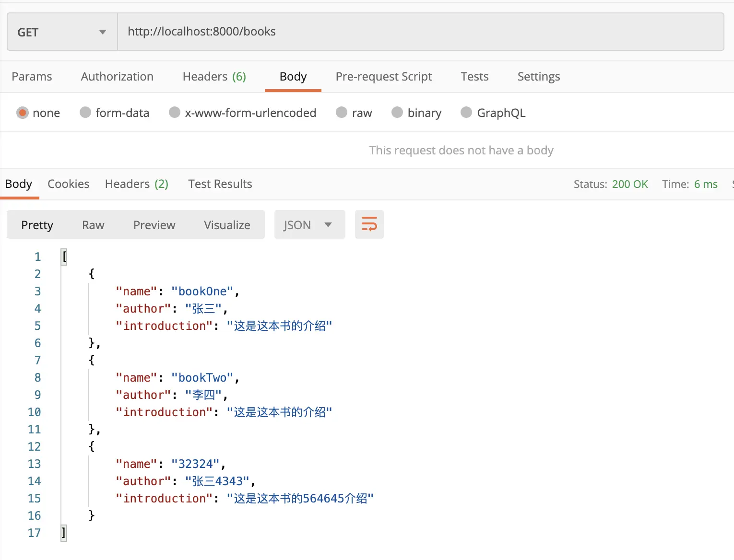Open response Headers (2) tab
Image resolution: width=734 pixels, height=560 pixels.
(136, 184)
